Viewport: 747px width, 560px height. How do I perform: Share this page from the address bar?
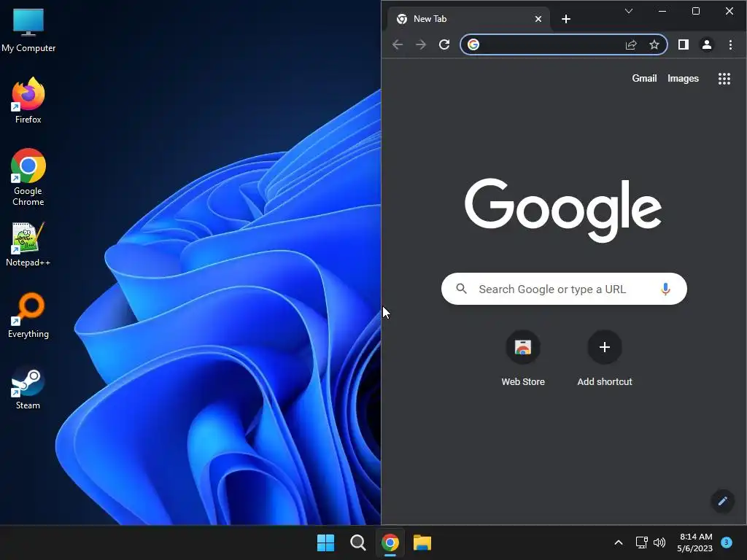coord(631,44)
